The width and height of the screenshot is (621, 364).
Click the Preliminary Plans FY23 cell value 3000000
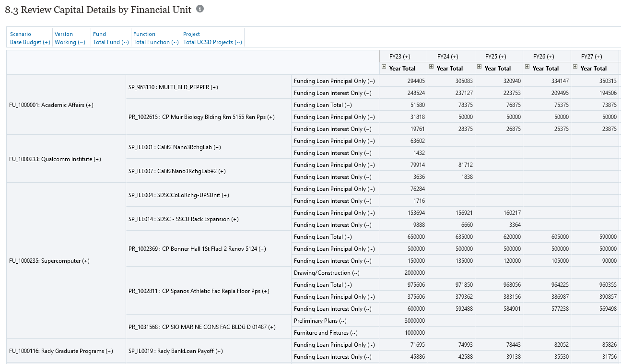(414, 321)
